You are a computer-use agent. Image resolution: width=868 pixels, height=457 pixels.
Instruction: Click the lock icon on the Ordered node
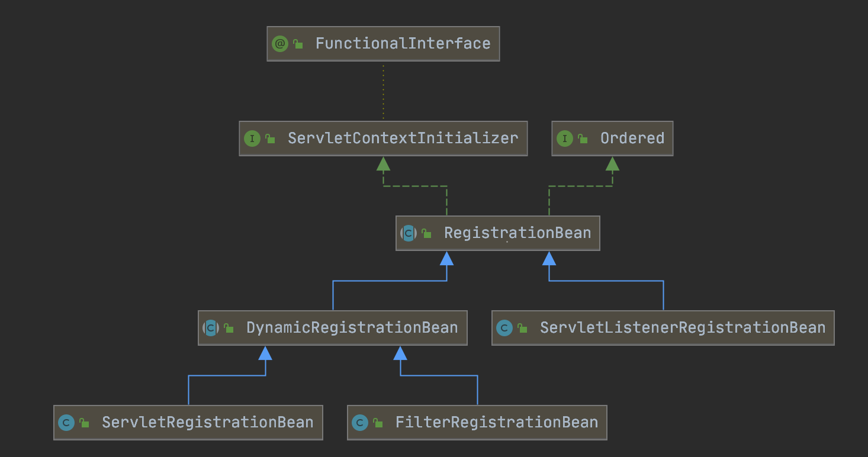tap(582, 138)
